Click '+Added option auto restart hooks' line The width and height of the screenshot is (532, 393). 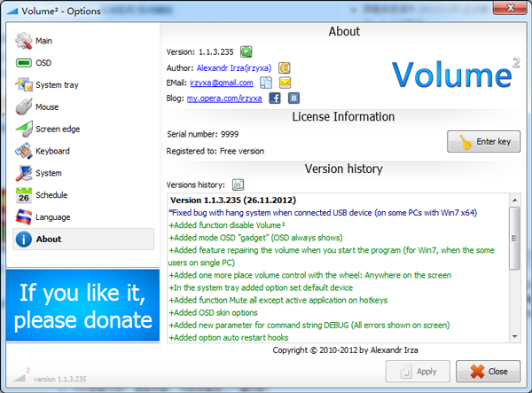coord(229,338)
